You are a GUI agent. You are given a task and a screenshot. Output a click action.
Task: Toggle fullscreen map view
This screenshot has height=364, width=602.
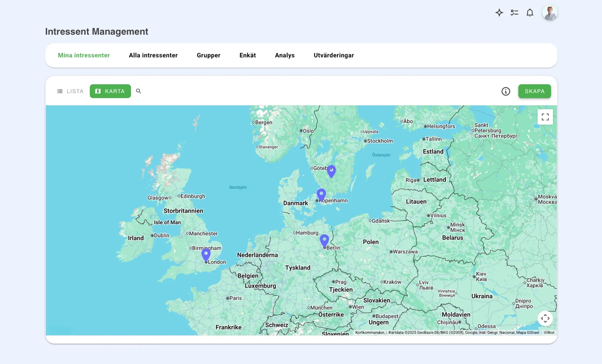point(545,117)
